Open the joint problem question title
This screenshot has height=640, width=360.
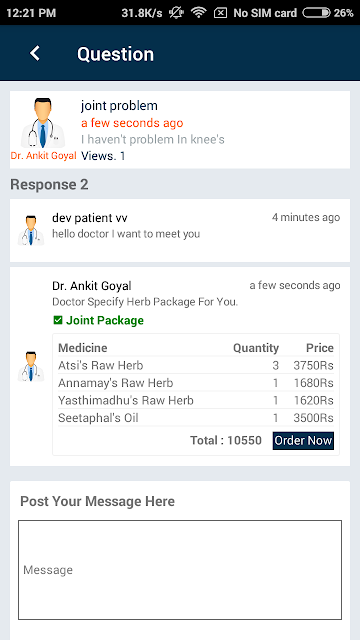tap(119, 106)
